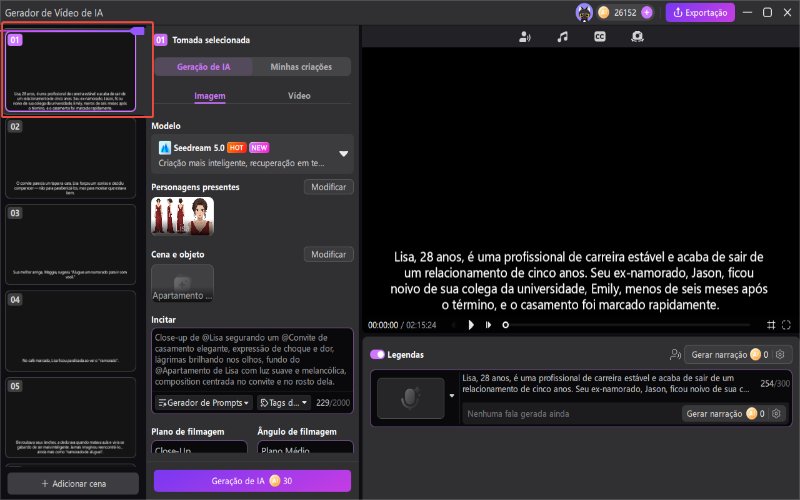
Task: Click the coin icon next to the 26152 credits
Action: tap(604, 13)
